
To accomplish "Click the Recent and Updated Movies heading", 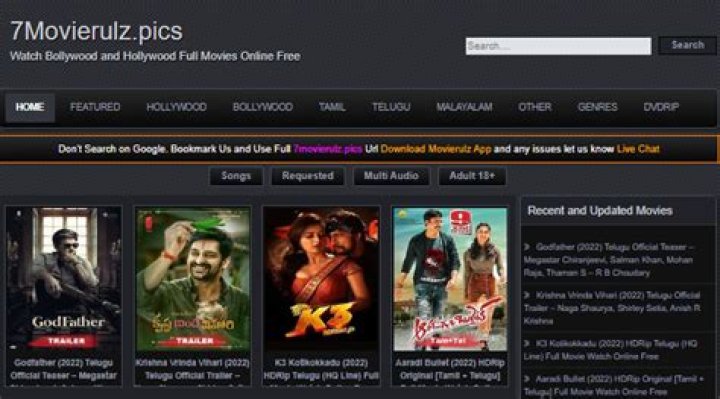I will pos(600,211).
